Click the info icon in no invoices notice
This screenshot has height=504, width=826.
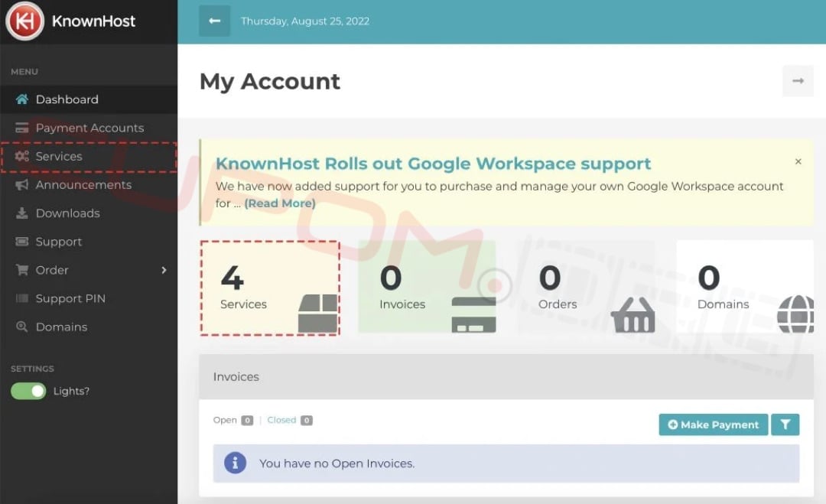[235, 463]
